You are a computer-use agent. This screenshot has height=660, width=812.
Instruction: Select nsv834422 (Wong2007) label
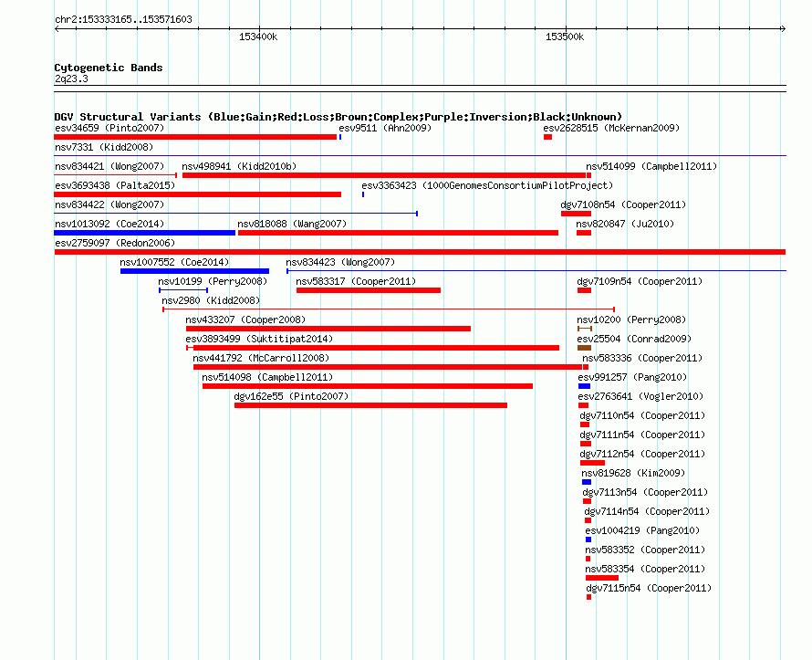(109, 204)
